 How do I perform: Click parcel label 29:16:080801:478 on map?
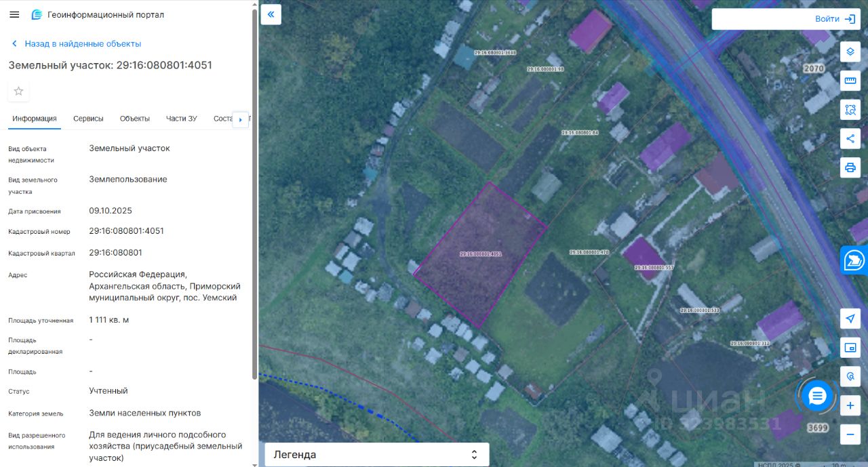tap(589, 252)
